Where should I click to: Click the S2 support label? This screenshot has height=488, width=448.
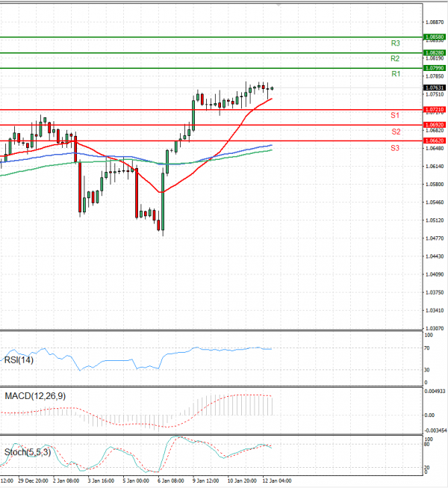click(396, 132)
